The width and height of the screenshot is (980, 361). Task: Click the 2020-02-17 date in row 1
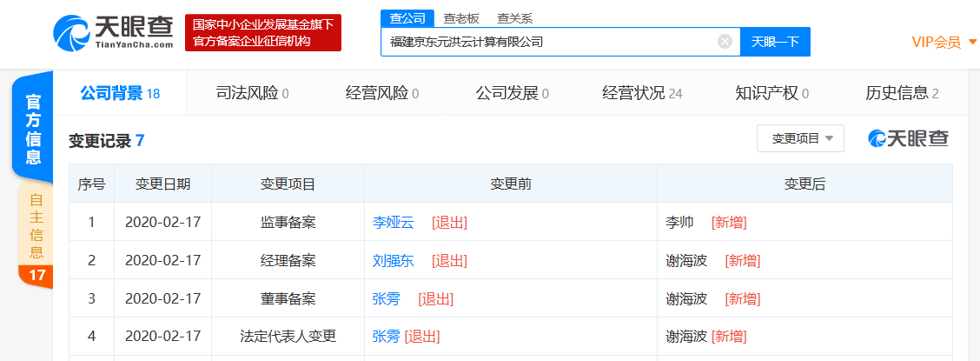[x=163, y=222]
